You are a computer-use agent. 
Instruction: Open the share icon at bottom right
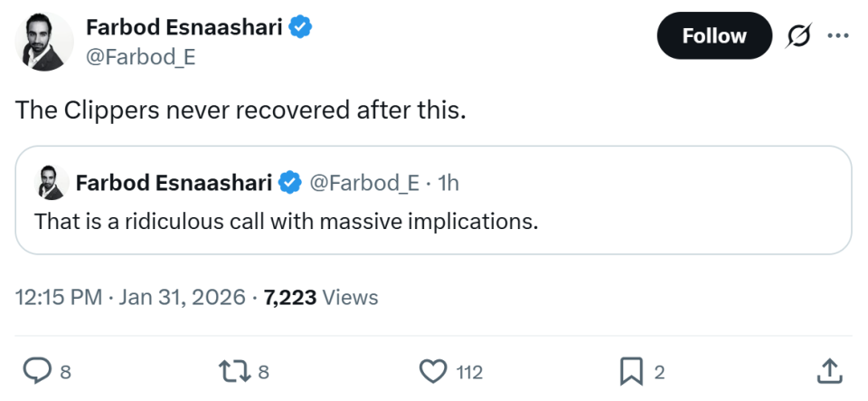(x=829, y=370)
